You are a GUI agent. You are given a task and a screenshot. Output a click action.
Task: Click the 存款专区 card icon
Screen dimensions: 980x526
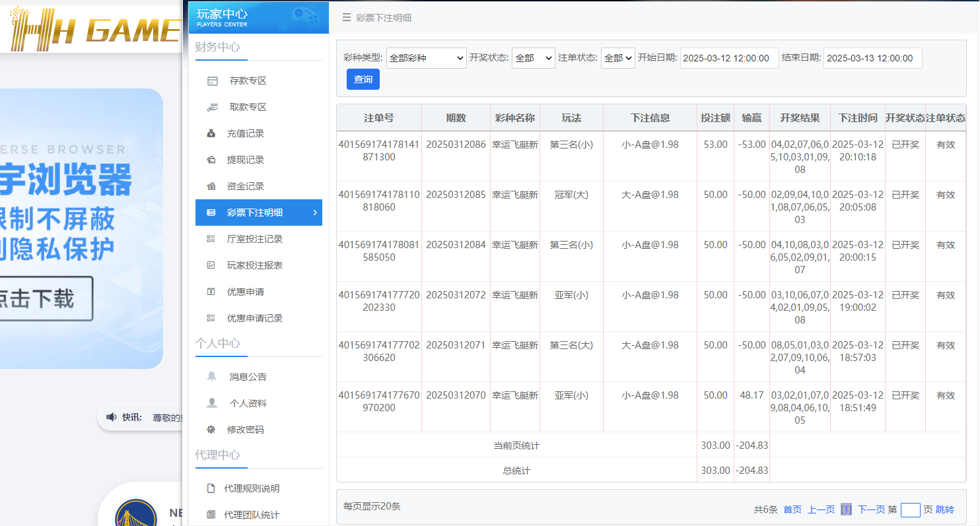point(212,81)
